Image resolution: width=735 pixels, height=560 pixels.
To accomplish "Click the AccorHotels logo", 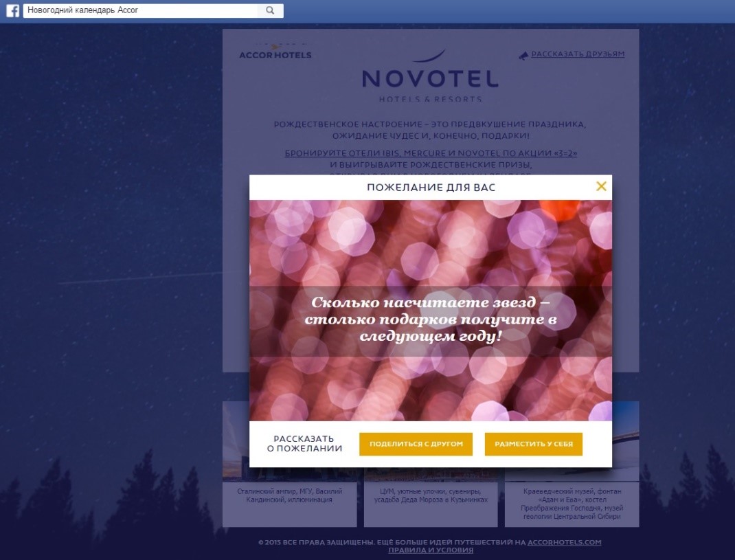I will (x=275, y=51).
